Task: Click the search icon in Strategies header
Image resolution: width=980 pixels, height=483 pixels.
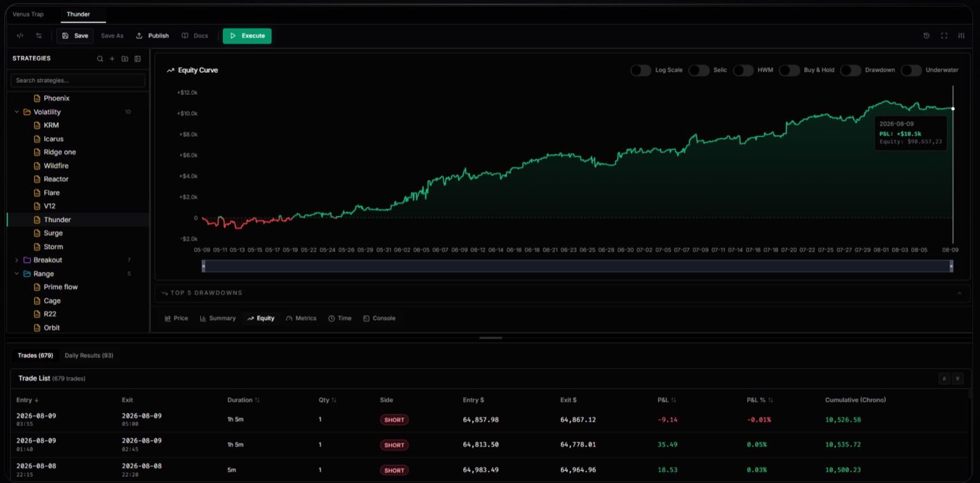Action: (100, 59)
